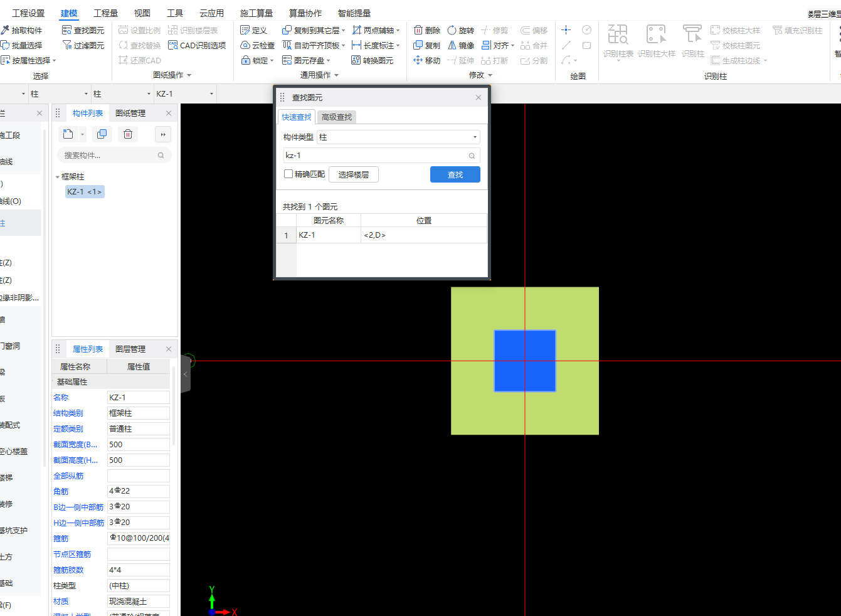
Task: Search with magnifier icon in kz-1 field
Action: [472, 156]
